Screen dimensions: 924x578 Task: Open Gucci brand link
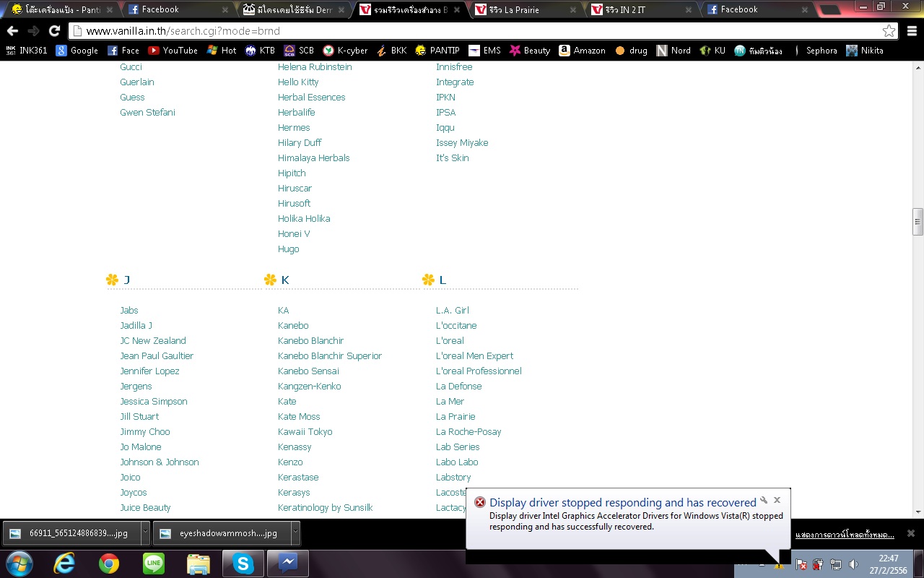click(131, 66)
